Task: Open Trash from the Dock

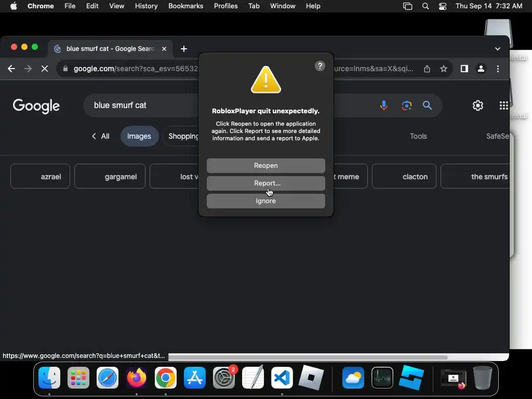Action: click(x=483, y=378)
